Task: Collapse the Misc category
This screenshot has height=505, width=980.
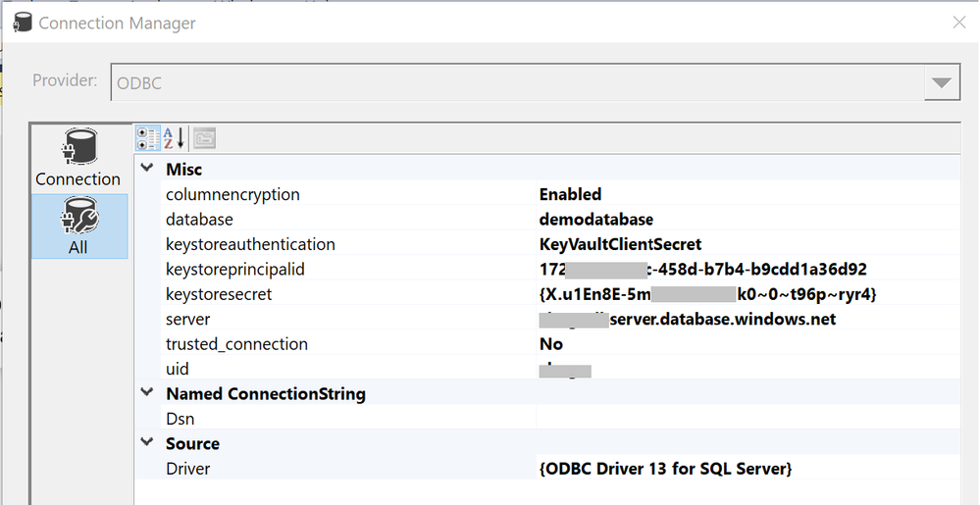Action: (x=148, y=169)
